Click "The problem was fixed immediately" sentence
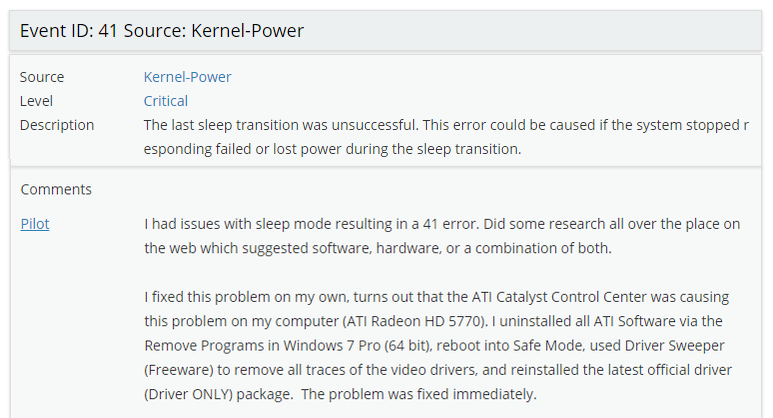The image size is (773, 418). point(422,394)
